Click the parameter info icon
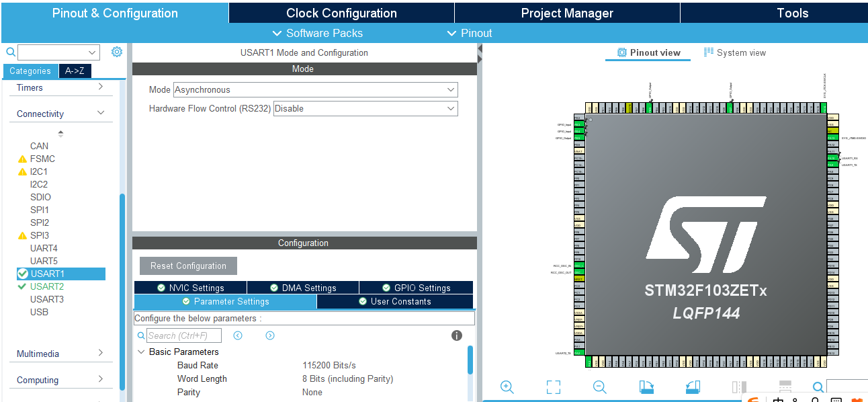This screenshot has width=868, height=402. click(457, 335)
